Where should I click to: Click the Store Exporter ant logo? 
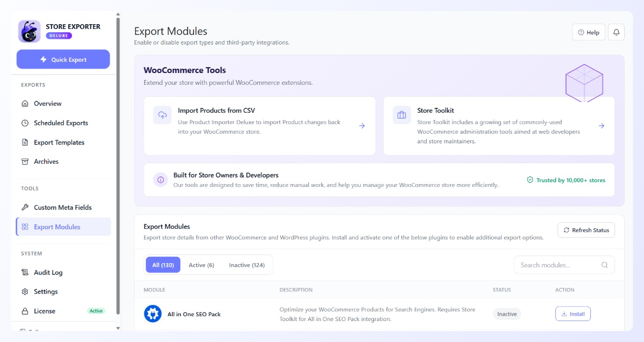pos(29,31)
